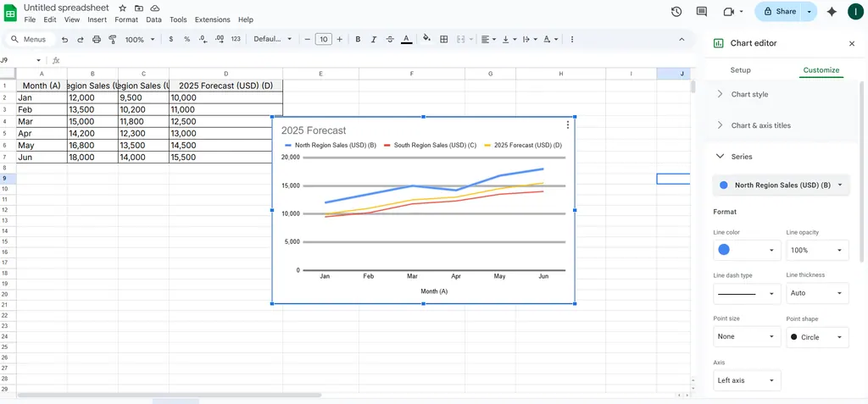Viewport: 868px width, 404px height.
Task: Click the Undo icon in the toolbar
Action: (65, 39)
